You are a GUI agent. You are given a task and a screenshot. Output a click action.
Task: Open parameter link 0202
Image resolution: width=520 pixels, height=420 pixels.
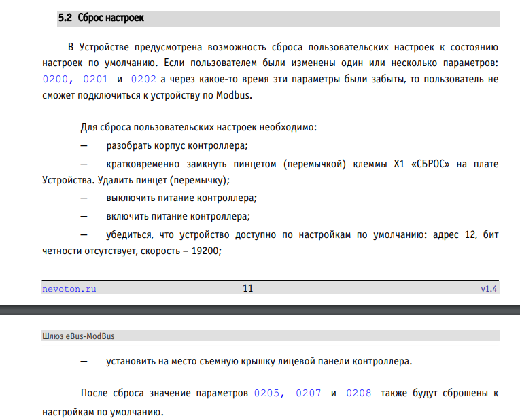pyautogui.click(x=143, y=80)
